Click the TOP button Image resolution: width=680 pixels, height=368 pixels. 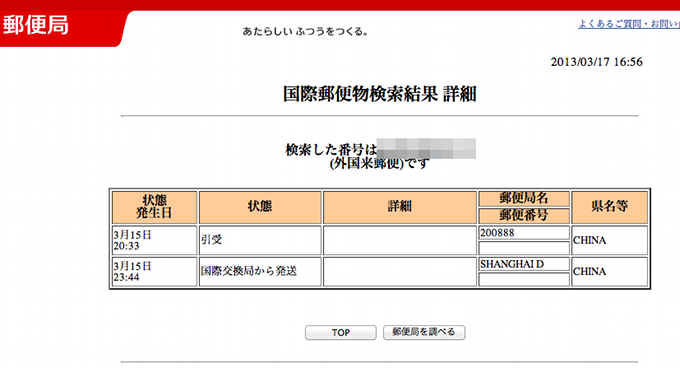[x=340, y=332]
